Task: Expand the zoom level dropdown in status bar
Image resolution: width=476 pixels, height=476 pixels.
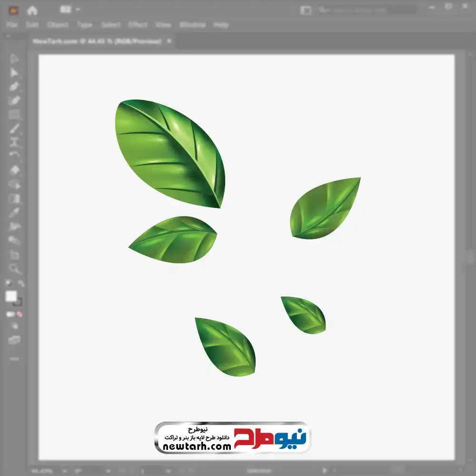Action: (x=65, y=471)
